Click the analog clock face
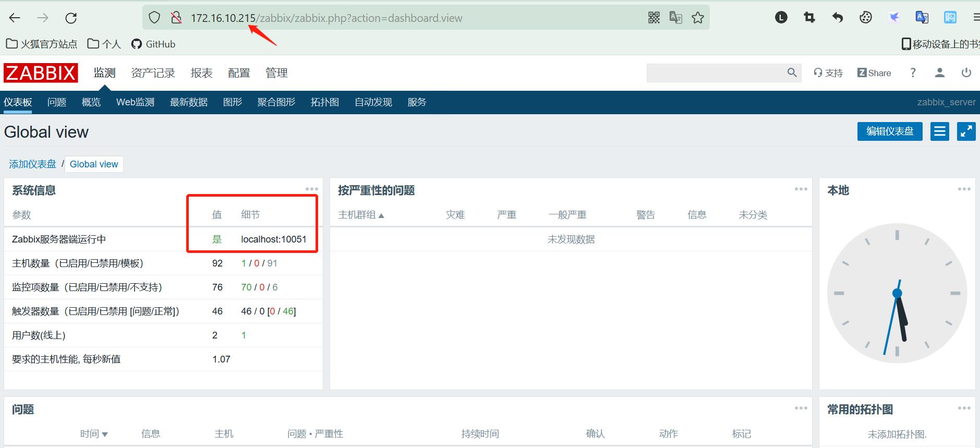Image resolution: width=980 pixels, height=448 pixels. (x=897, y=293)
